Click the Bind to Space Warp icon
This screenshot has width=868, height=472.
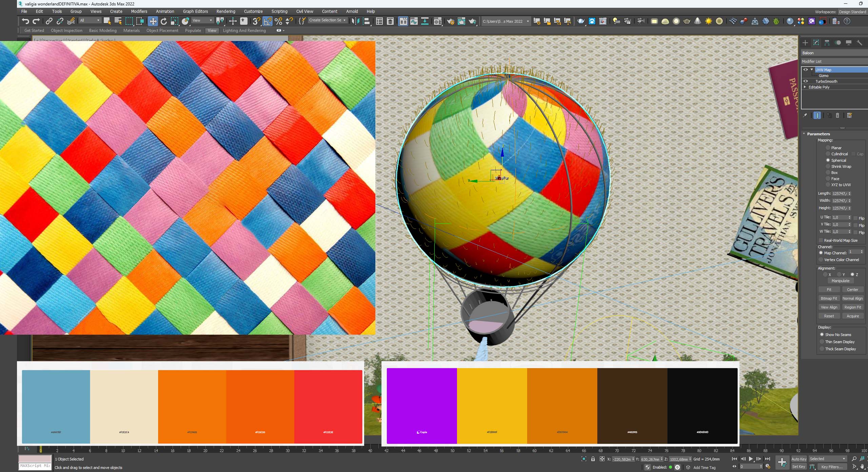click(71, 21)
